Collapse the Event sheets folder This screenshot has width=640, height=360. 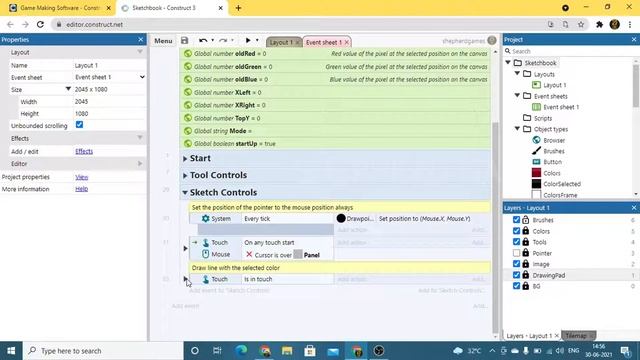pyautogui.click(x=517, y=96)
